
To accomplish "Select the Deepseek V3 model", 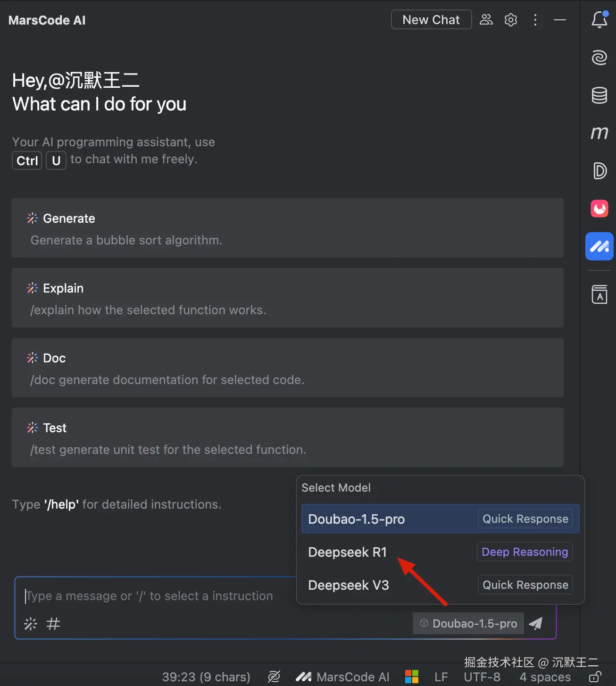I will [x=441, y=585].
